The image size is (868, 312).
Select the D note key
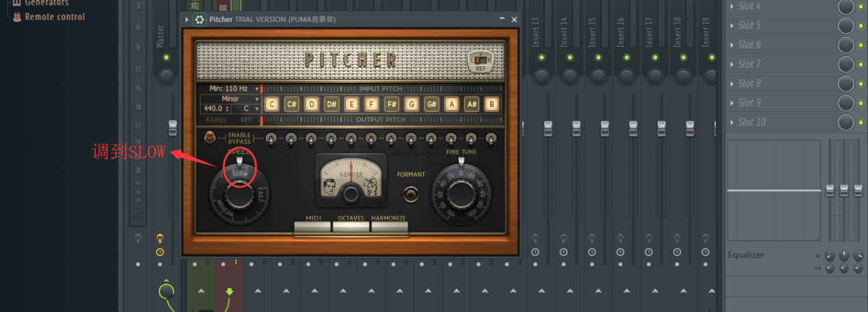pyautogui.click(x=311, y=104)
